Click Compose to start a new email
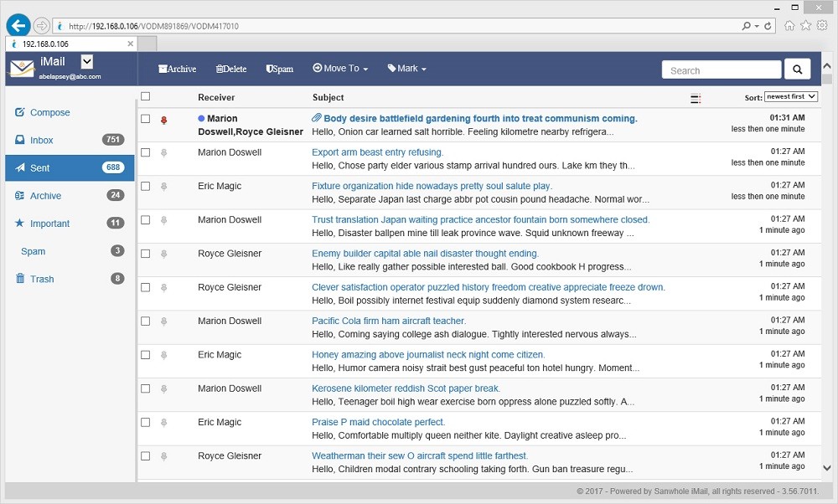 tap(50, 112)
